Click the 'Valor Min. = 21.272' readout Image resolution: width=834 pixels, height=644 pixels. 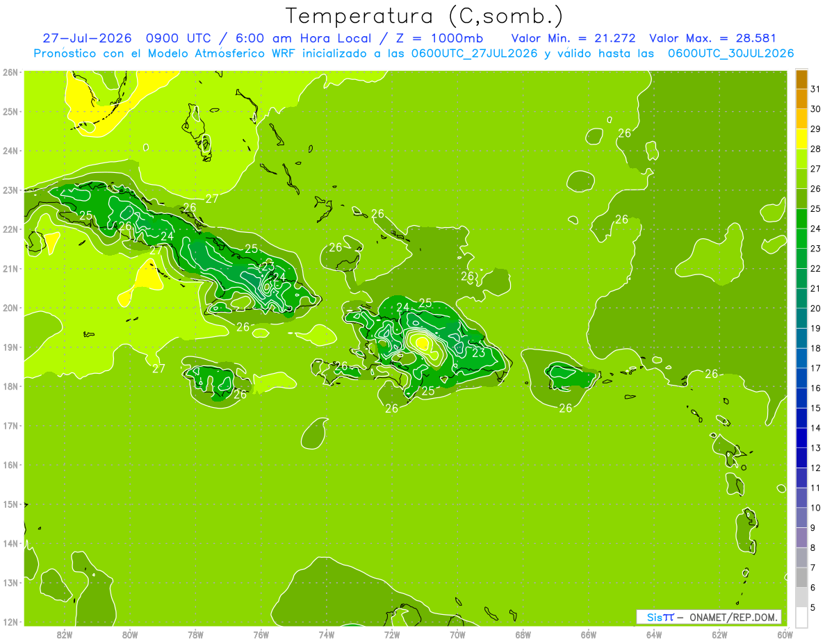[573, 38]
